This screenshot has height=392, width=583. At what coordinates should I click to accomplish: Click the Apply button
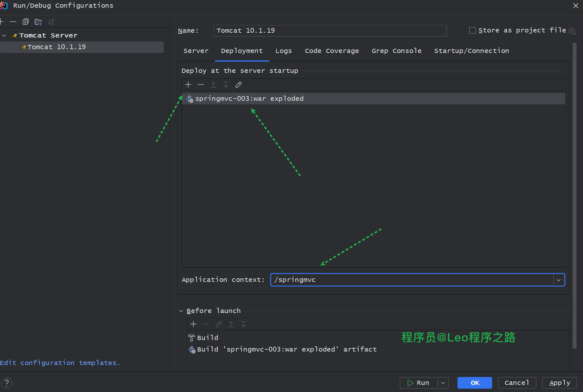[x=560, y=383]
